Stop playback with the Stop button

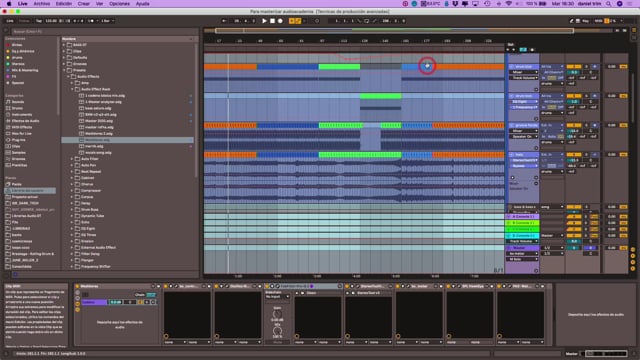[x=272, y=21]
